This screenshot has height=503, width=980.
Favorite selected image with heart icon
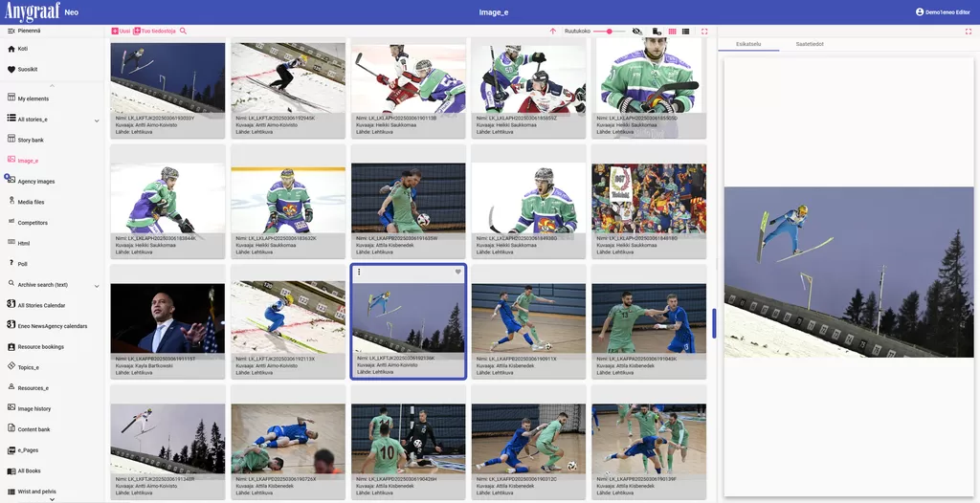click(458, 272)
